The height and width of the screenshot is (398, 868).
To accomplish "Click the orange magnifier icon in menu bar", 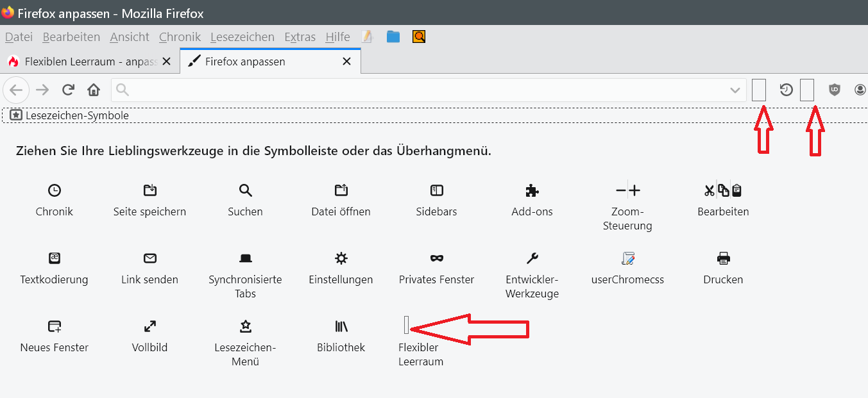I will point(419,37).
